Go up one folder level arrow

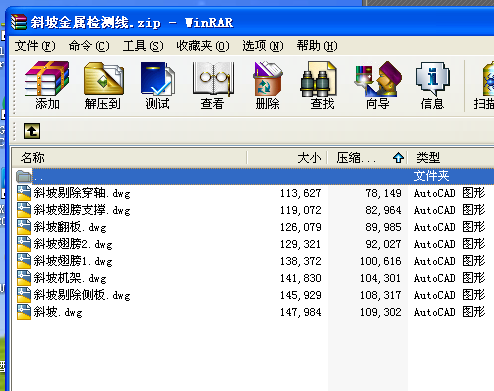32,131
